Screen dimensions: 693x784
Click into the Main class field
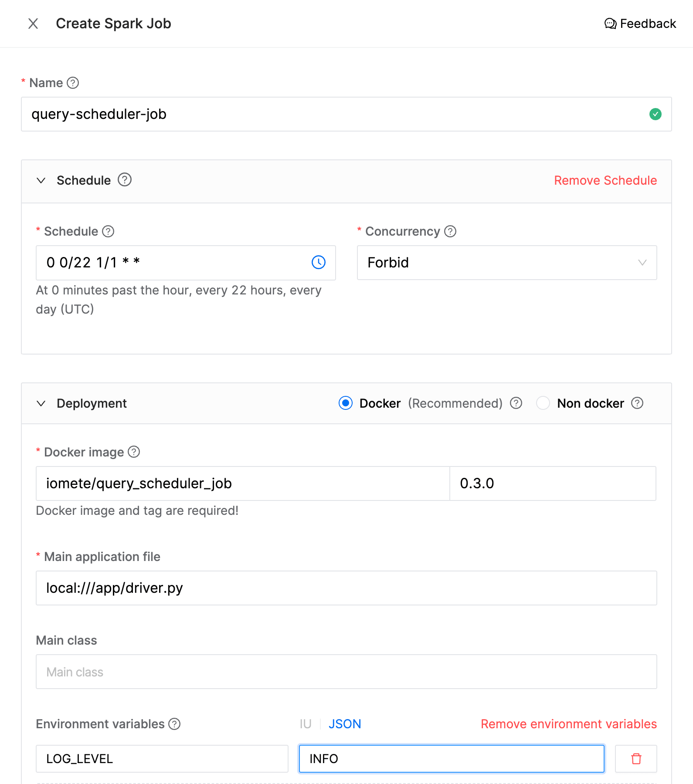coord(346,672)
